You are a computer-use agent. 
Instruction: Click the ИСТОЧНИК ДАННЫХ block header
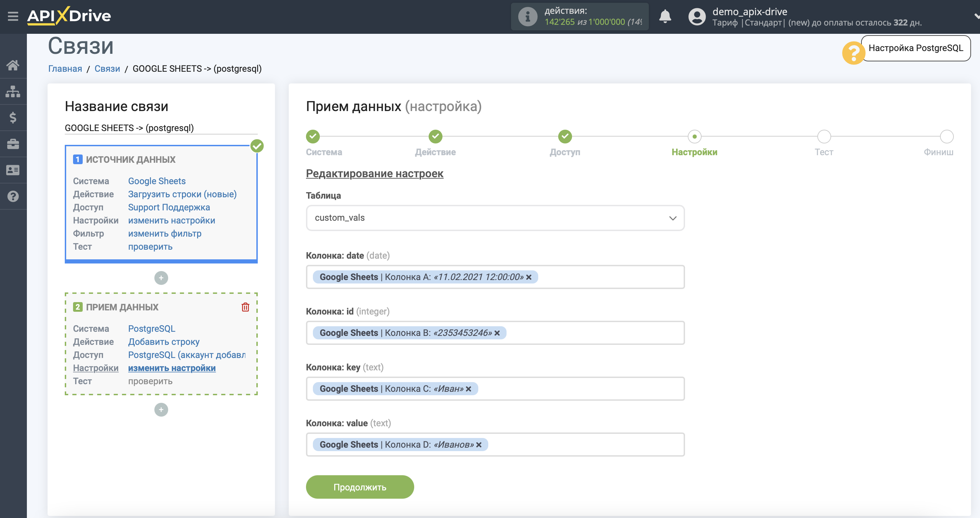coord(131,160)
